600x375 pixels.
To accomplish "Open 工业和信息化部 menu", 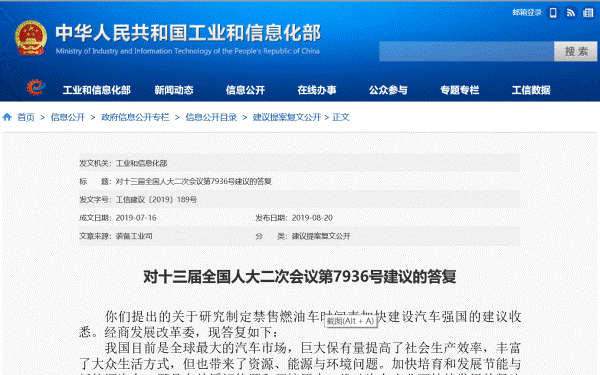I will coord(96,90).
